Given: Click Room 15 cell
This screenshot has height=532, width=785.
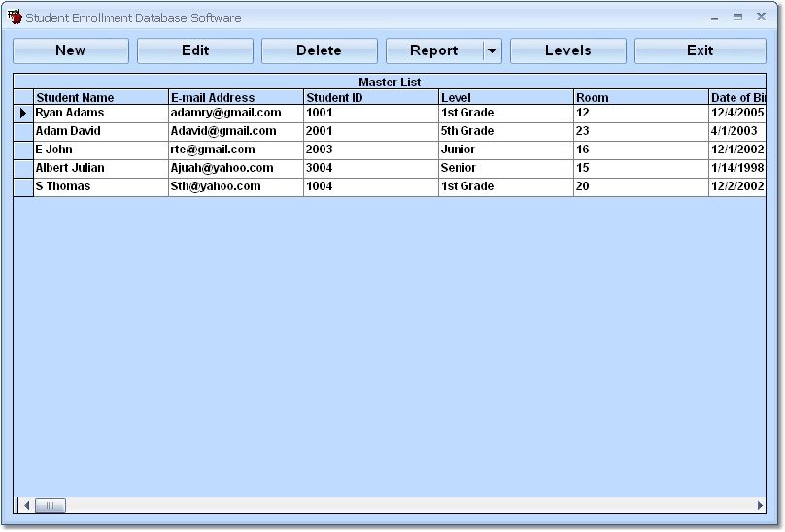Looking at the screenshot, I should [x=641, y=169].
